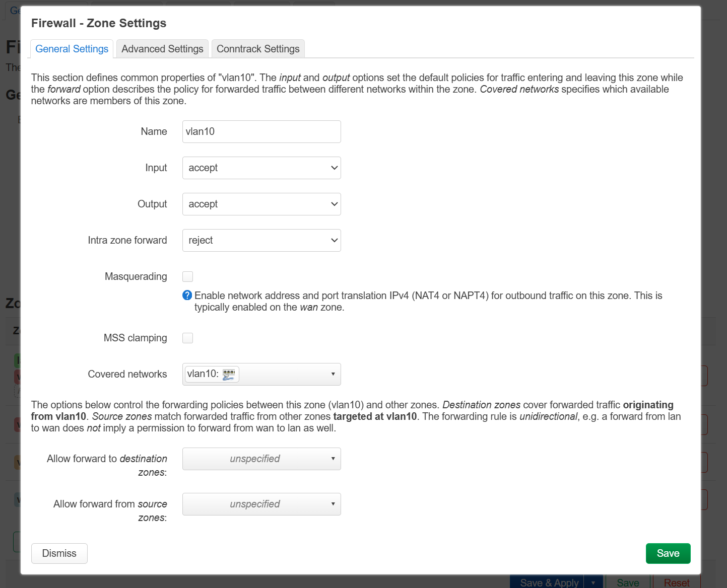Image resolution: width=727 pixels, height=588 pixels.
Task: Switch to the Advanced Settings tab
Action: 162,49
